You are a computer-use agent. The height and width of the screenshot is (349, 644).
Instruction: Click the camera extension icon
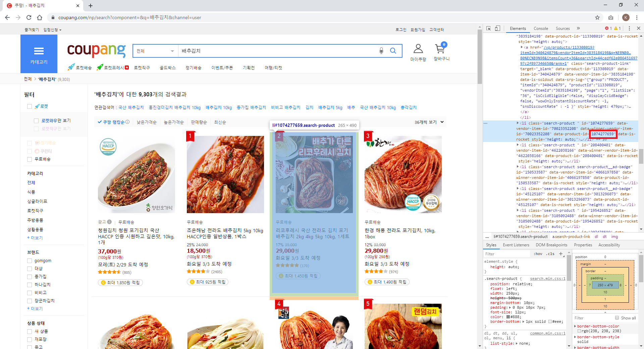[x=611, y=17]
